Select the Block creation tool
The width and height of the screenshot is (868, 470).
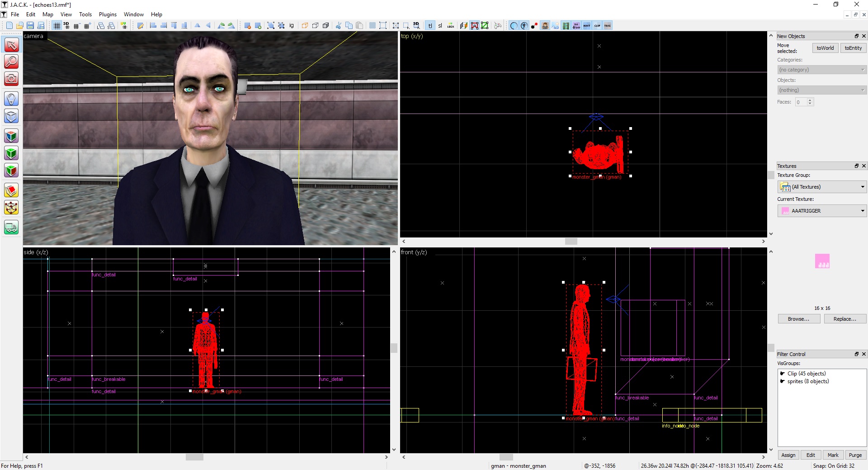pos(11,116)
